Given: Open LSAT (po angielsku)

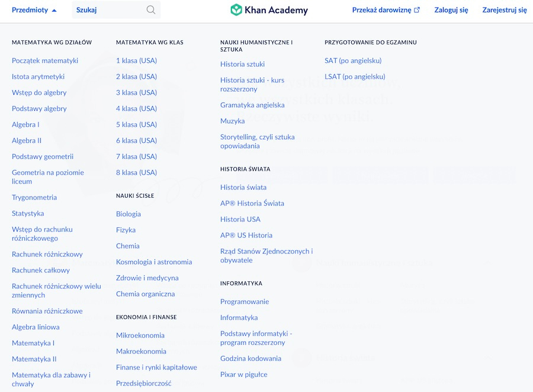Looking at the screenshot, I should [x=355, y=76].
